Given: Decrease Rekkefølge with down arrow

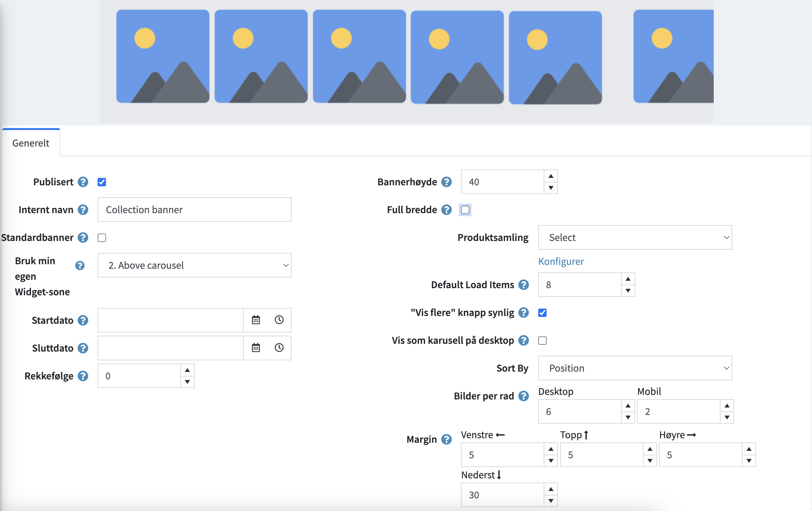Looking at the screenshot, I should (187, 382).
